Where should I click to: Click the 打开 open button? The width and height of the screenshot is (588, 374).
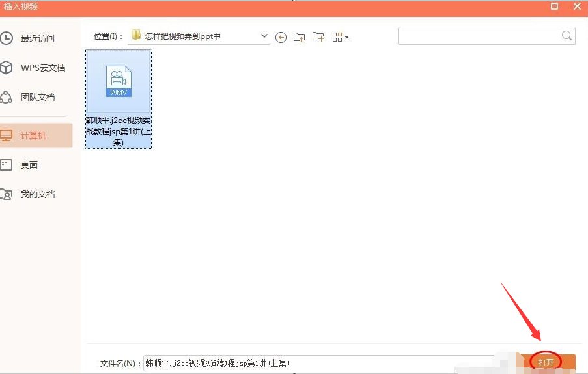tap(546, 362)
